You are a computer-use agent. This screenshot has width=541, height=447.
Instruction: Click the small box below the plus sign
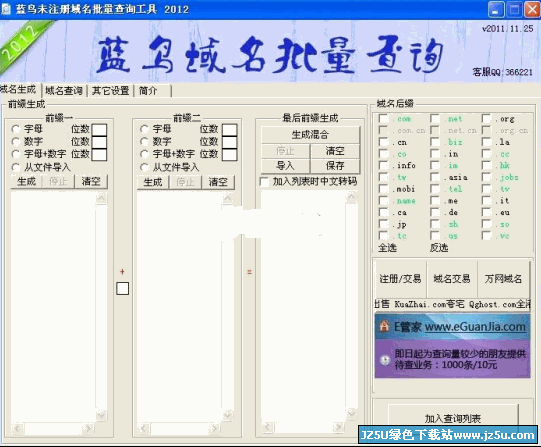[122, 288]
